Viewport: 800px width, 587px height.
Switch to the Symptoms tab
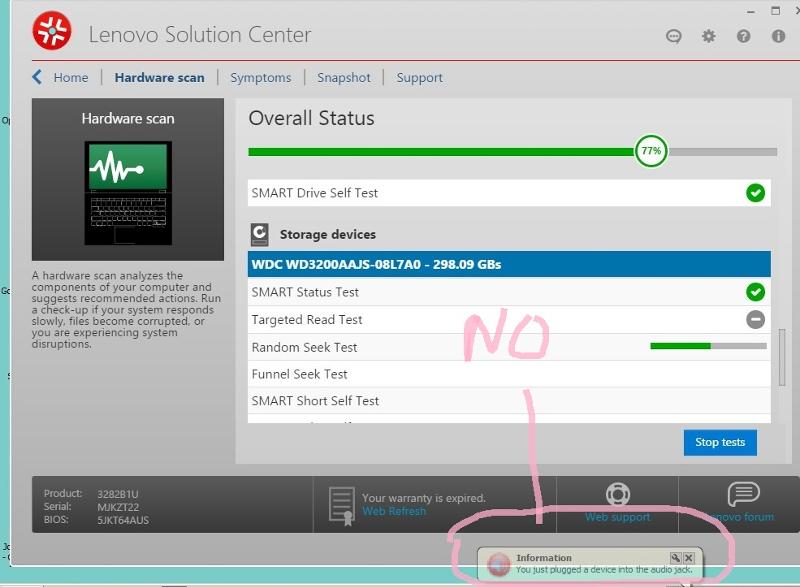coord(261,78)
